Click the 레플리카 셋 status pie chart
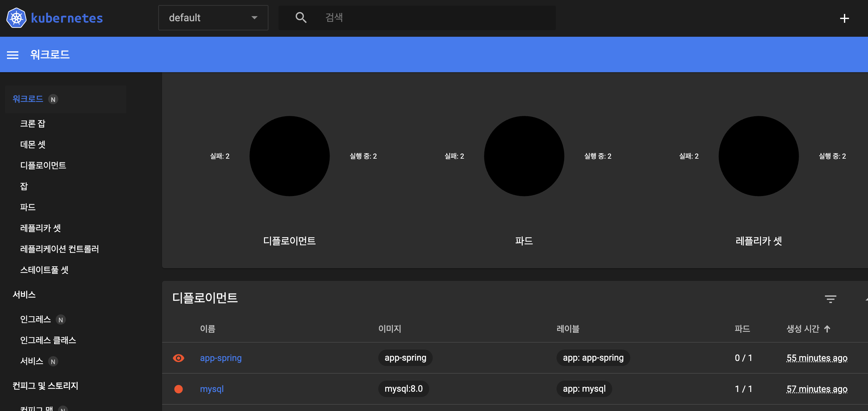This screenshot has width=868, height=411. tap(758, 156)
